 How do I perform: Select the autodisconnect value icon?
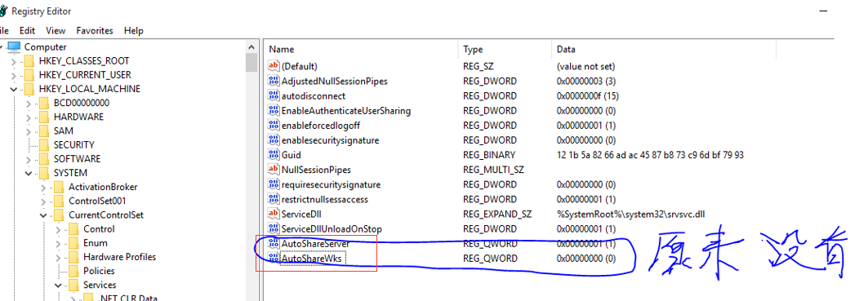tap(274, 95)
